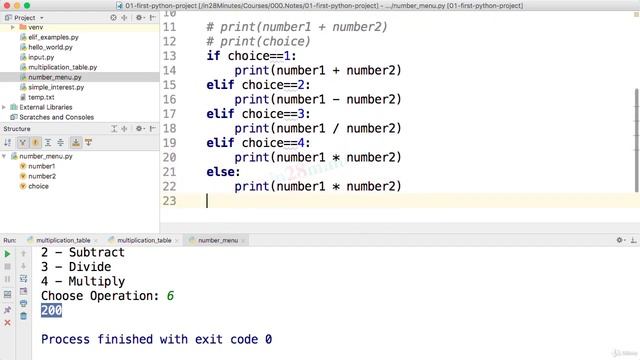Clear console with trash can icon
640x360 pixels.
point(23,316)
